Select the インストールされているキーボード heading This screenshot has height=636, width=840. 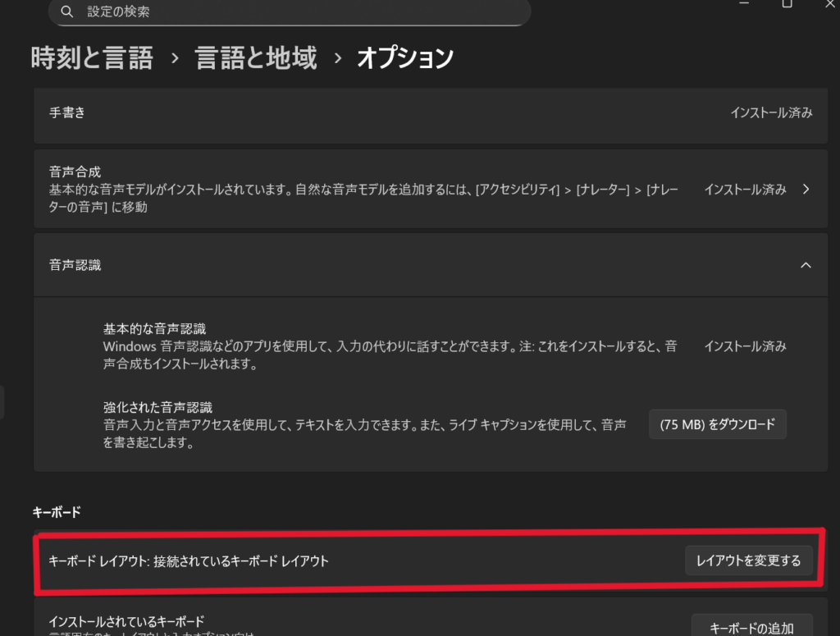(x=126, y=621)
